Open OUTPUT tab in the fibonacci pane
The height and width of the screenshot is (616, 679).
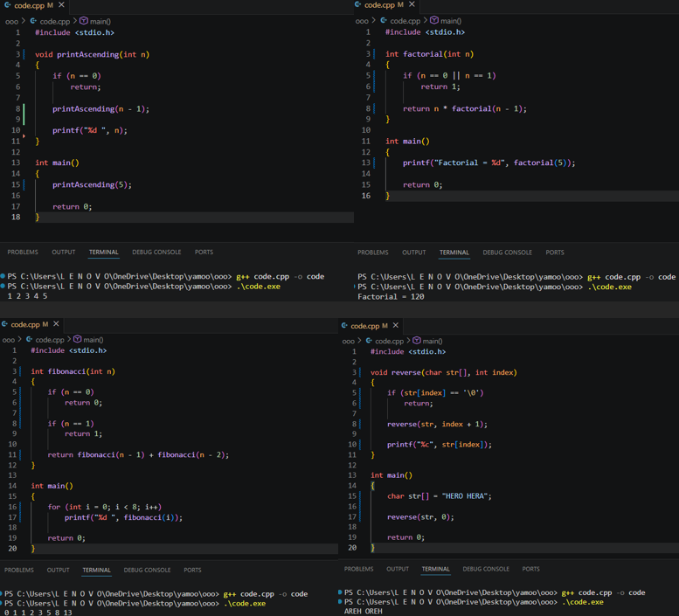(58, 570)
